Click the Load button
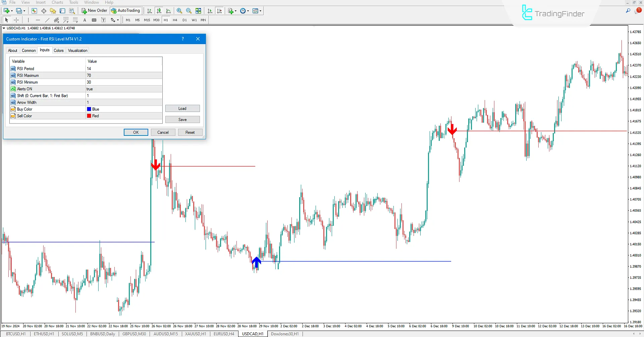644x337 pixels. click(x=182, y=108)
